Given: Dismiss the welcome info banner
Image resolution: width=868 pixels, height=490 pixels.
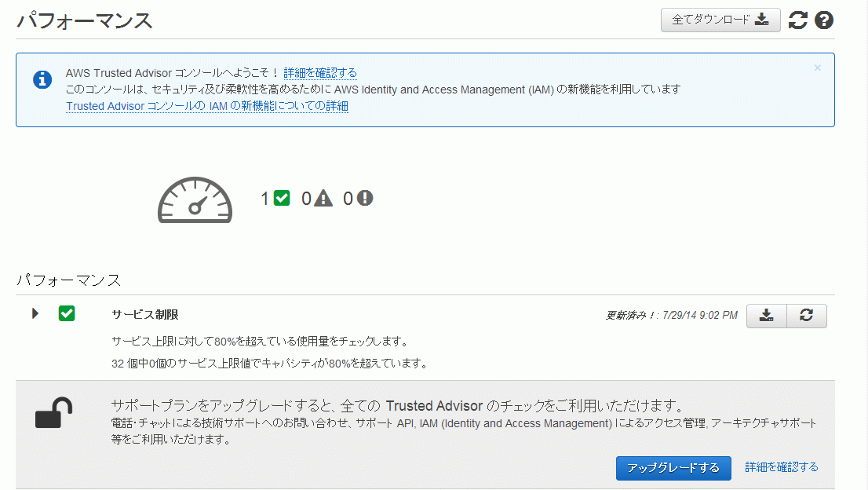Looking at the screenshot, I should coord(817,68).
